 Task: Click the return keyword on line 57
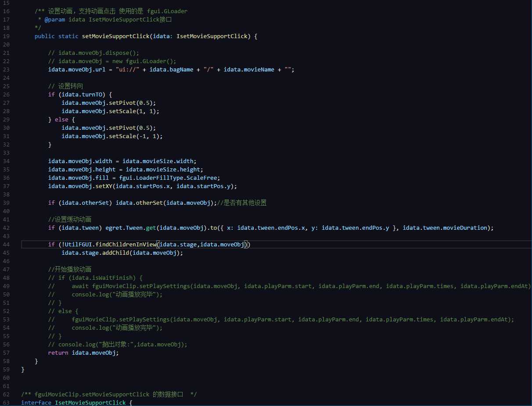(58, 353)
